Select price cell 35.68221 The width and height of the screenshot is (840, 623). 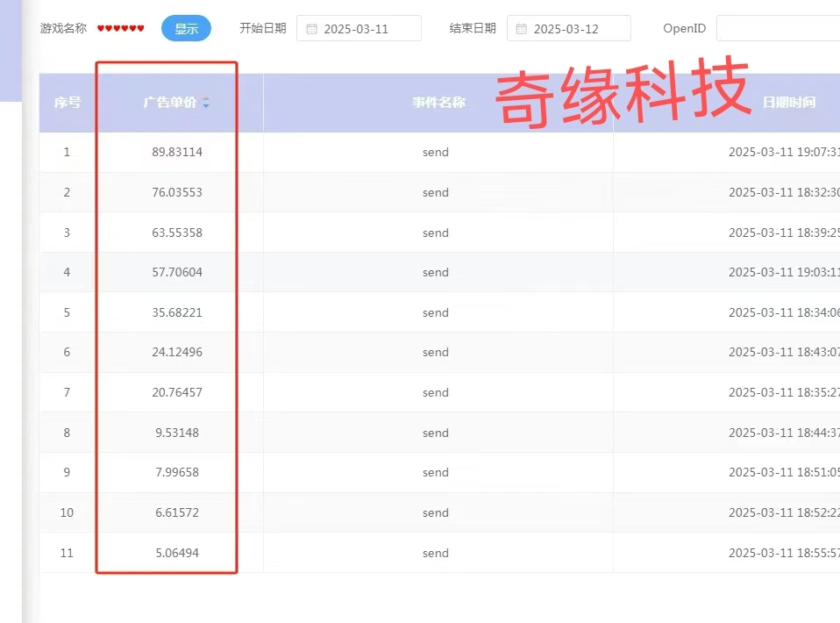[177, 312]
